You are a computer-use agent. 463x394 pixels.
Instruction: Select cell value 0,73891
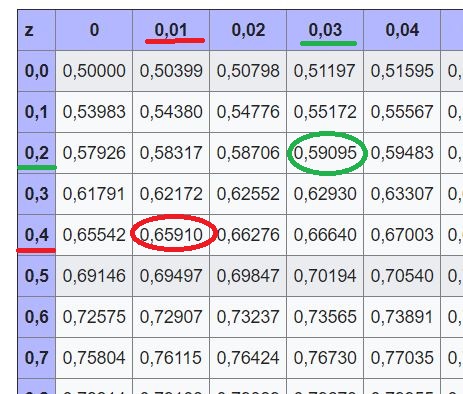click(402, 317)
